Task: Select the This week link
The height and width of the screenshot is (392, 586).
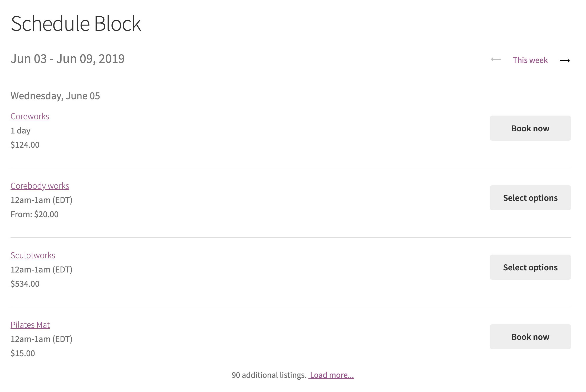Action: tap(530, 60)
